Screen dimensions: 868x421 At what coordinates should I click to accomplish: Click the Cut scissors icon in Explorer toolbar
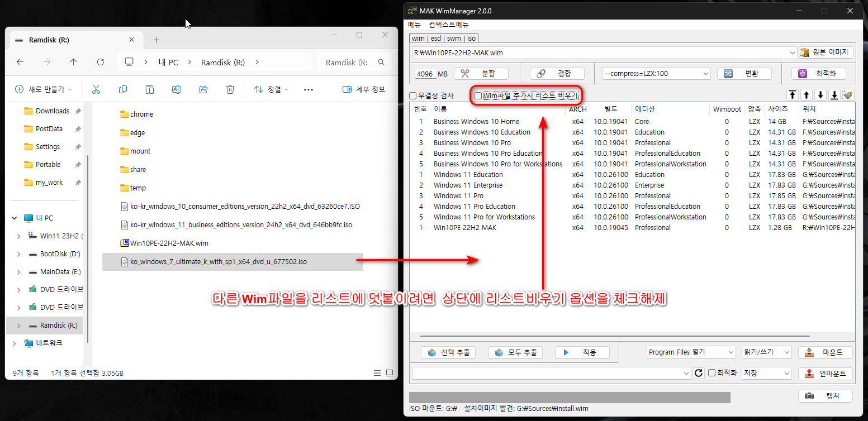tap(96, 89)
